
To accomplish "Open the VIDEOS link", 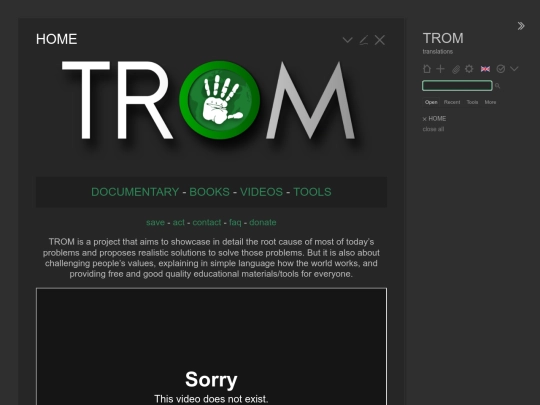I will (x=261, y=192).
